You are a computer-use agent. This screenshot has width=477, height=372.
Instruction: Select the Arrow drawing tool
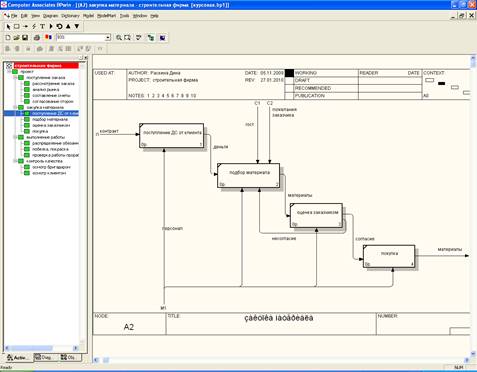(25, 26)
